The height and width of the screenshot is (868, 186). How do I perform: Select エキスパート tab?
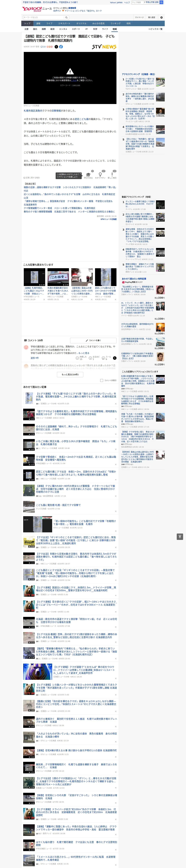64,24
